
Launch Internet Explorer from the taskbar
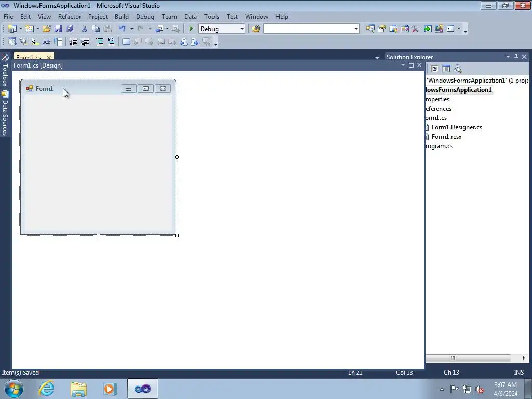click(x=46, y=389)
